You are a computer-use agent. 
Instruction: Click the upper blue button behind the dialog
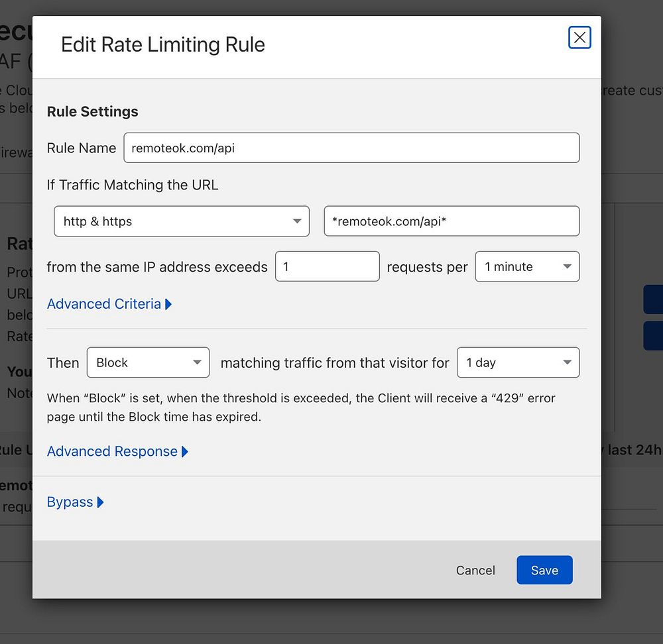tap(652, 299)
